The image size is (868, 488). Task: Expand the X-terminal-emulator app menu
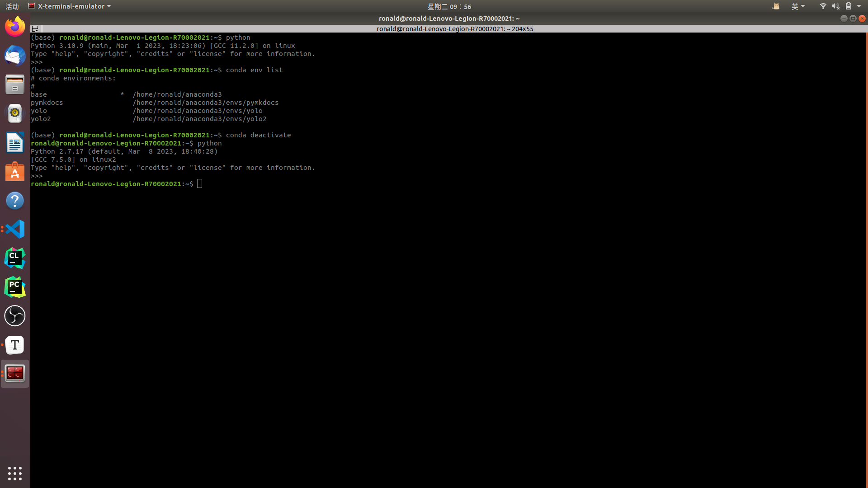pos(70,6)
